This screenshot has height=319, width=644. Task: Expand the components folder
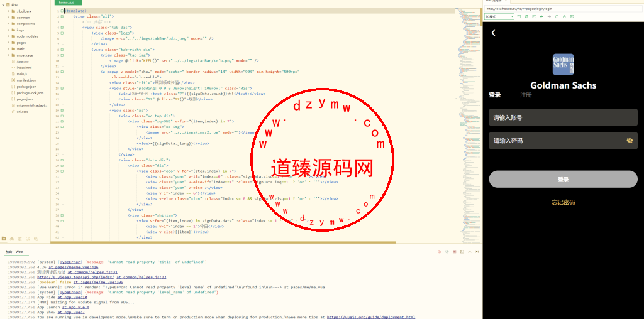click(8, 24)
